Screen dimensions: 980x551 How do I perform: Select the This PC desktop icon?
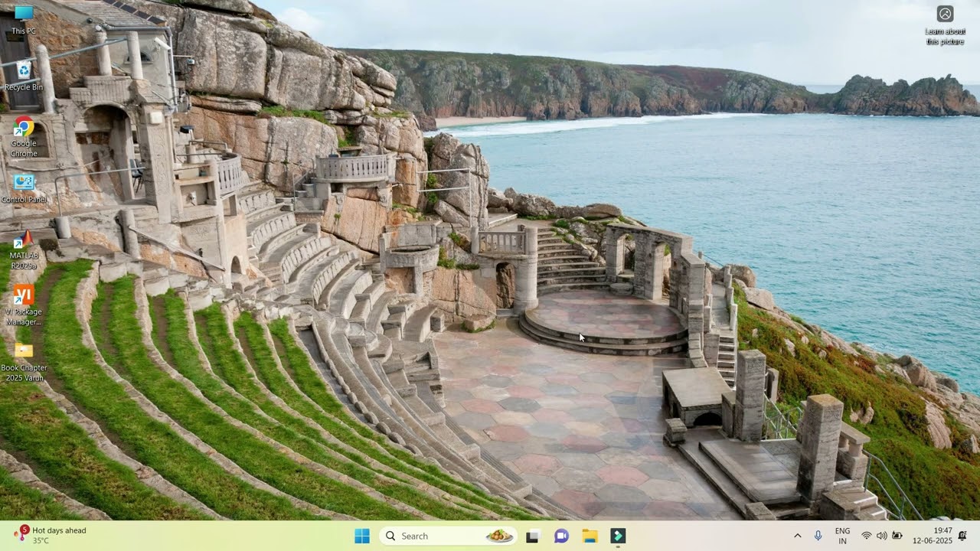click(24, 20)
